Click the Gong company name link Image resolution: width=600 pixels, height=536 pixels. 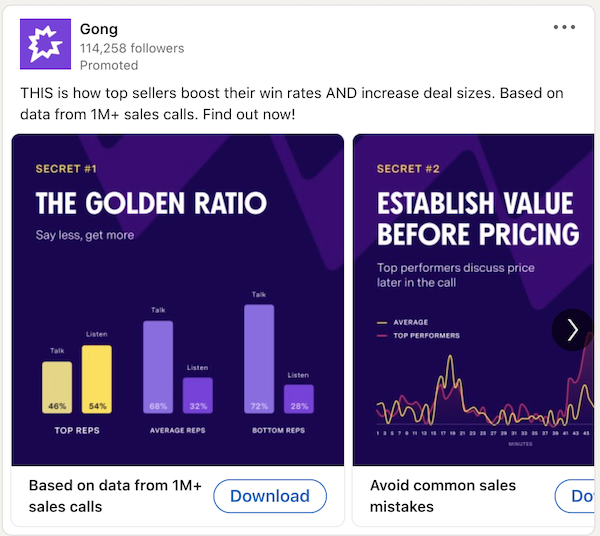99,29
